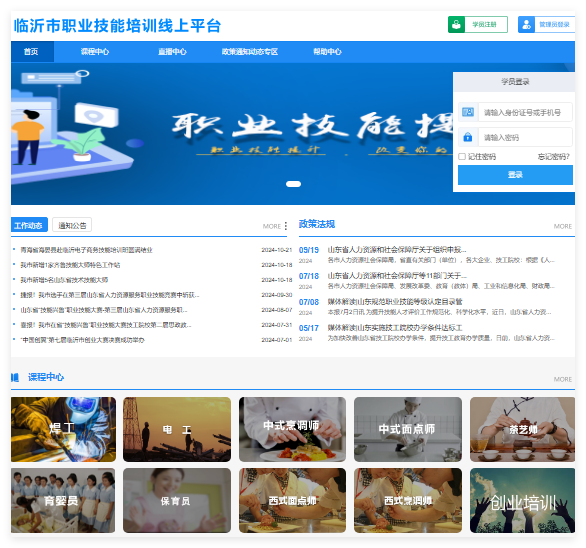The height and width of the screenshot is (548, 586).
Task: Click the book icon beside 课程中心 heading
Action: [15, 377]
